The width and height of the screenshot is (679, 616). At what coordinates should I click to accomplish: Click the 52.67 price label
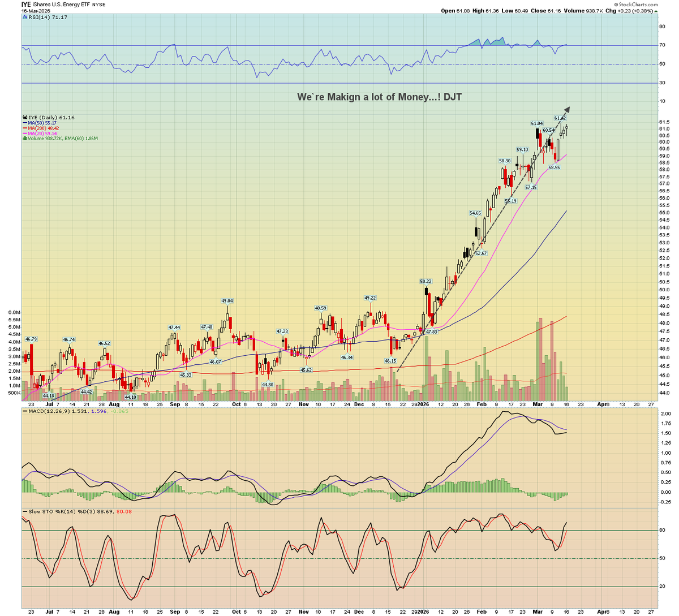pyautogui.click(x=480, y=253)
